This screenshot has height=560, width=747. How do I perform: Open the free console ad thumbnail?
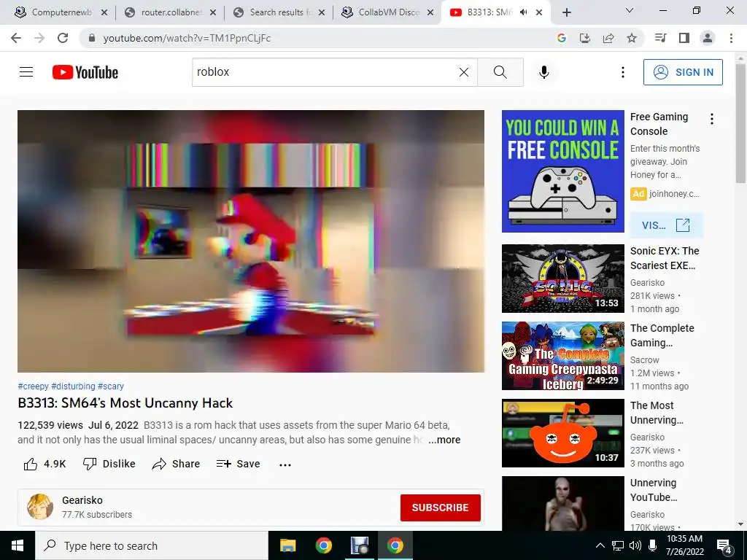[x=562, y=171]
